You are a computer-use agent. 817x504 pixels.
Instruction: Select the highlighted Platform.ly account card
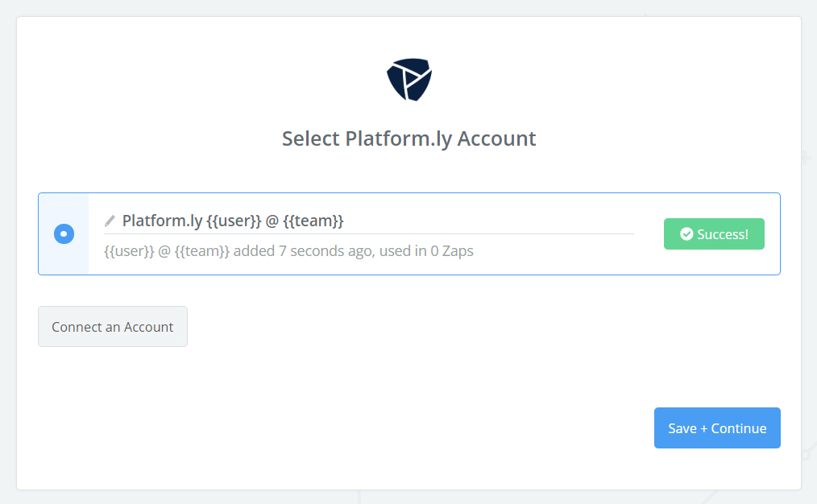408,233
